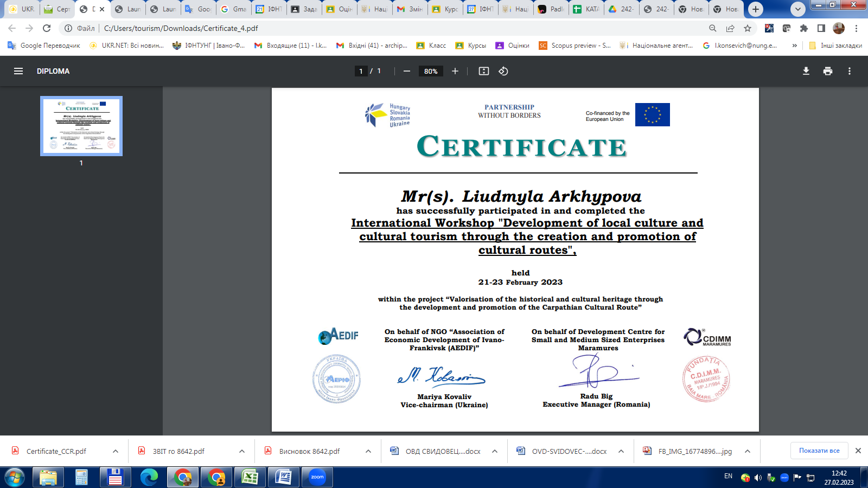Click the zoom in plus button
Screen dimensions: 868x488
pyautogui.click(x=455, y=71)
